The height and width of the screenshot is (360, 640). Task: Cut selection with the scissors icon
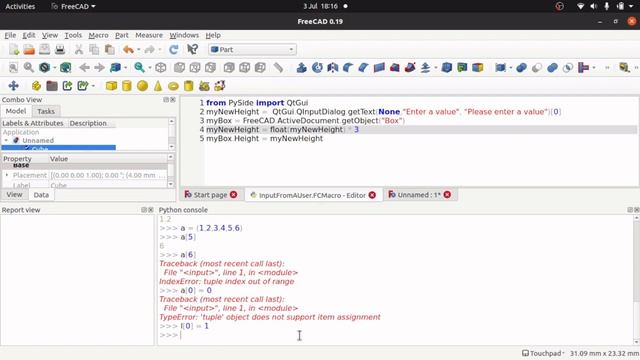[x=79, y=50]
